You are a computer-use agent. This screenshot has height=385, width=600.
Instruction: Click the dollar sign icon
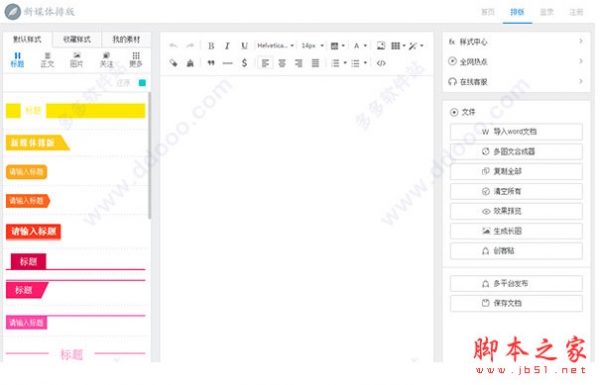coord(244,63)
